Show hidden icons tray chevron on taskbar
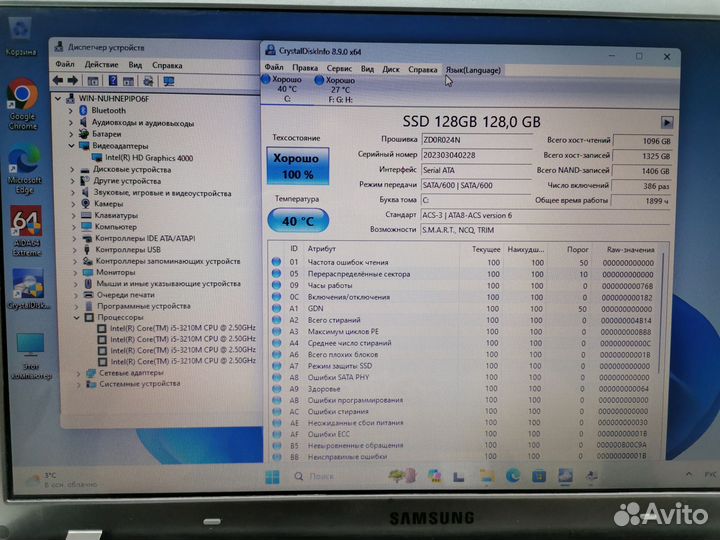The height and width of the screenshot is (540, 720). [689, 474]
